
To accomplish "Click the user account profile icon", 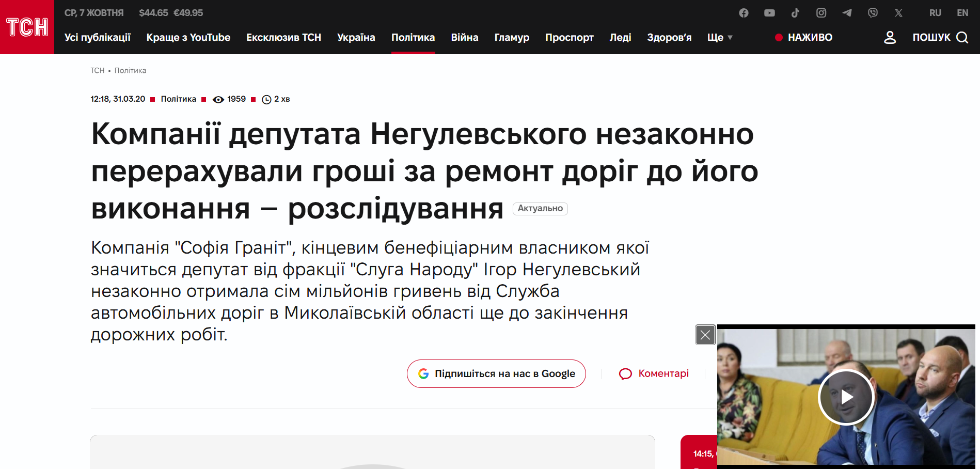I will [890, 37].
